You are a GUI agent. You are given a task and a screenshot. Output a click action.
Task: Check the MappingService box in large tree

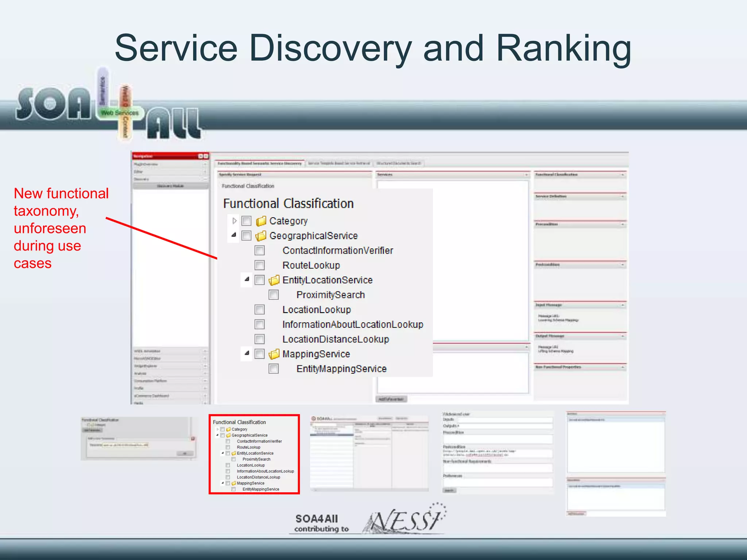(260, 354)
